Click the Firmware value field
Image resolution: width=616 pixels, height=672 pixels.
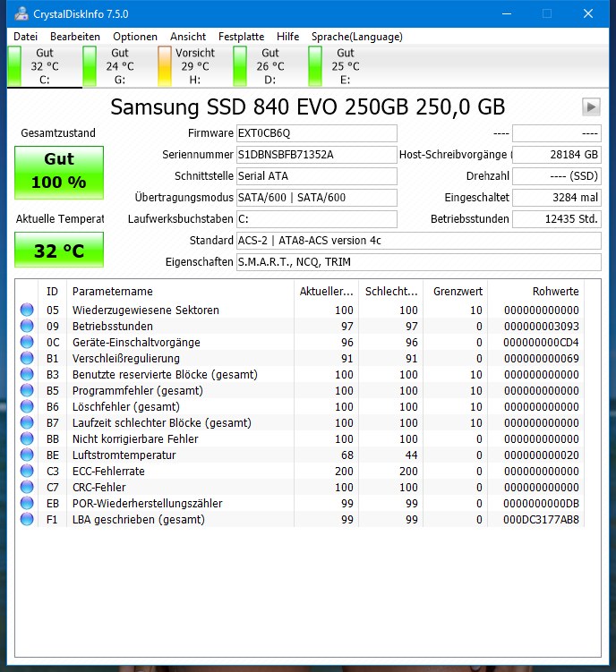[x=316, y=133]
